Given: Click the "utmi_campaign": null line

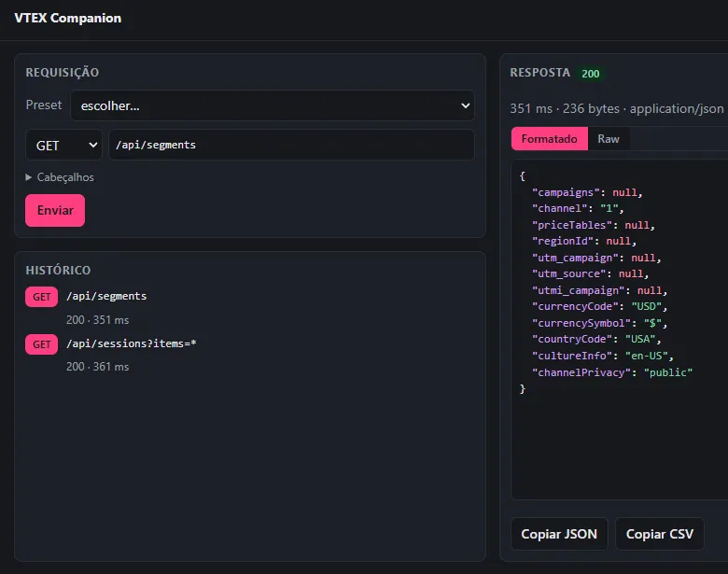Looking at the screenshot, I should point(599,290).
